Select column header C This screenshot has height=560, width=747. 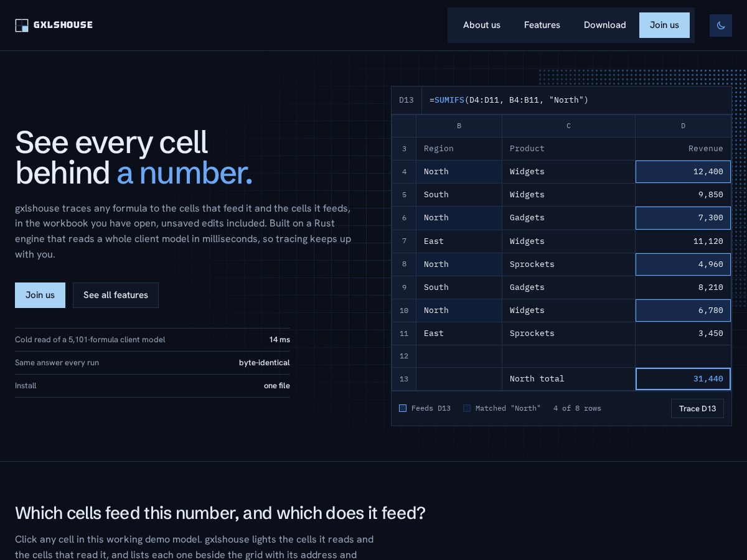point(568,126)
